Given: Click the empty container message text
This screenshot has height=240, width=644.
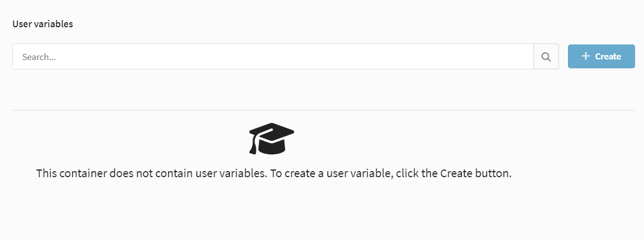Looking at the screenshot, I should click(274, 173).
